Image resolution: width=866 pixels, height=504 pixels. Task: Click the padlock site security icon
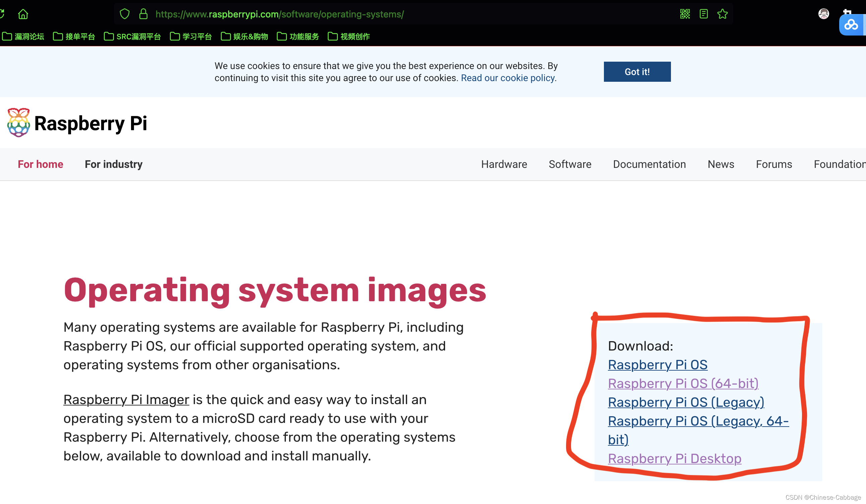[143, 14]
